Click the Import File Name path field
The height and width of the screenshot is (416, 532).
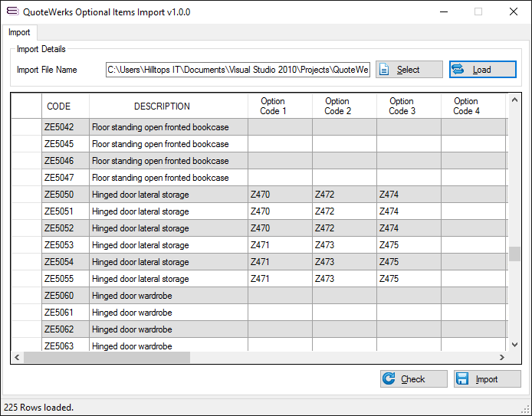(238, 70)
